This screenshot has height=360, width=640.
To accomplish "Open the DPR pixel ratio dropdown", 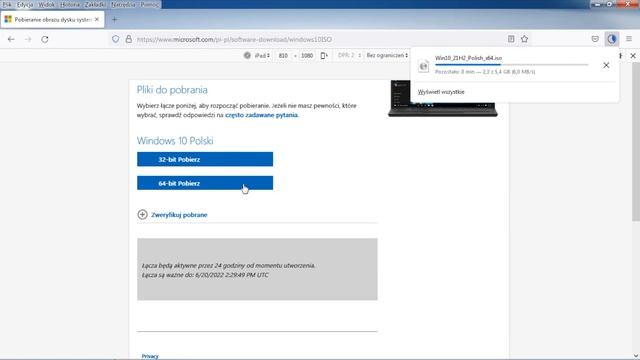I will pos(349,56).
